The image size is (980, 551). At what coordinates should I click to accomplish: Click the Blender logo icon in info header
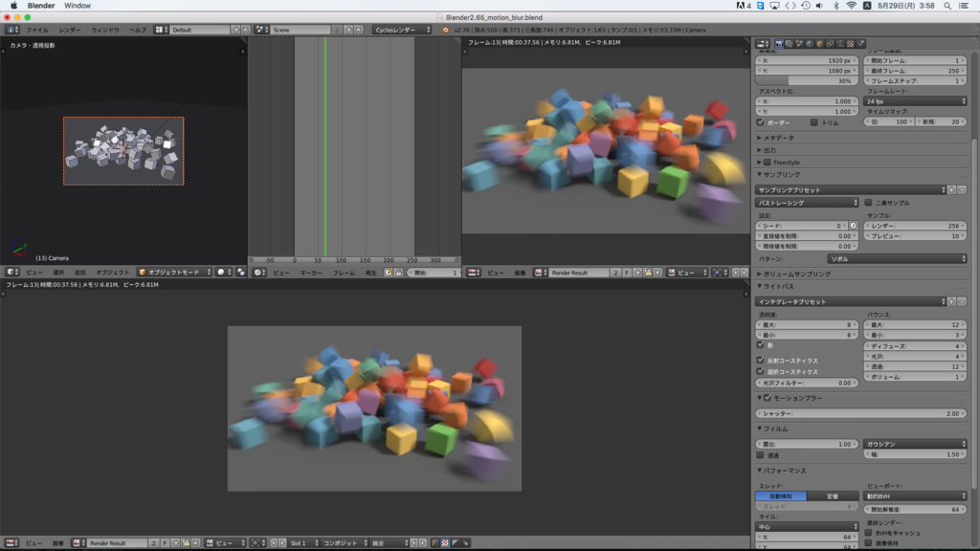coord(445,30)
